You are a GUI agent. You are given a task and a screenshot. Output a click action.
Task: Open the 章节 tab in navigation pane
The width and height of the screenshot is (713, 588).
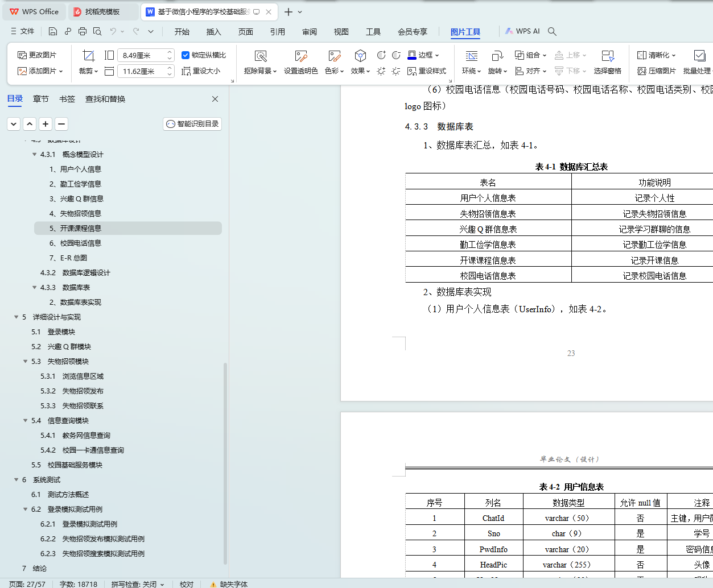[41, 99]
